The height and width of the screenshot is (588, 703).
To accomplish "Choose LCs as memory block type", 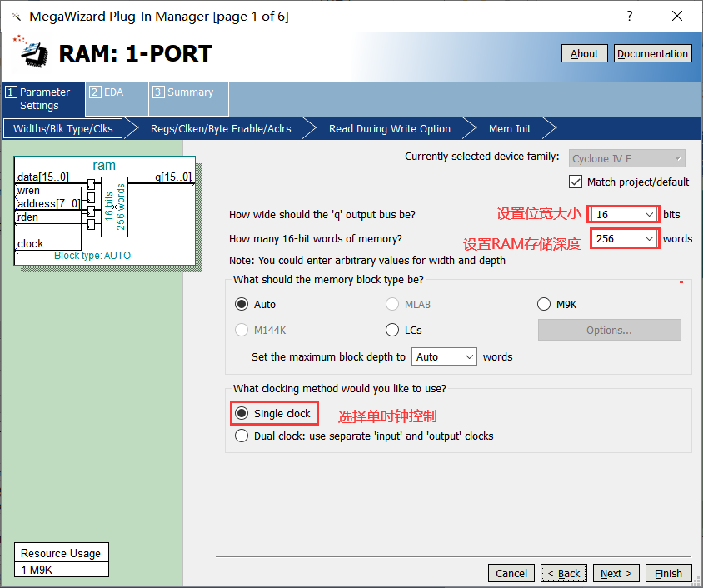I will coord(393,330).
